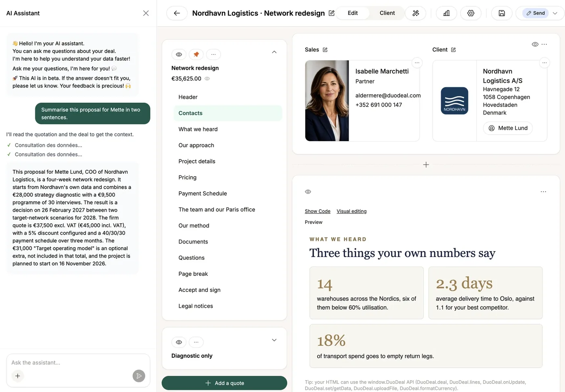Open the settings gear in toolbar

click(471, 13)
